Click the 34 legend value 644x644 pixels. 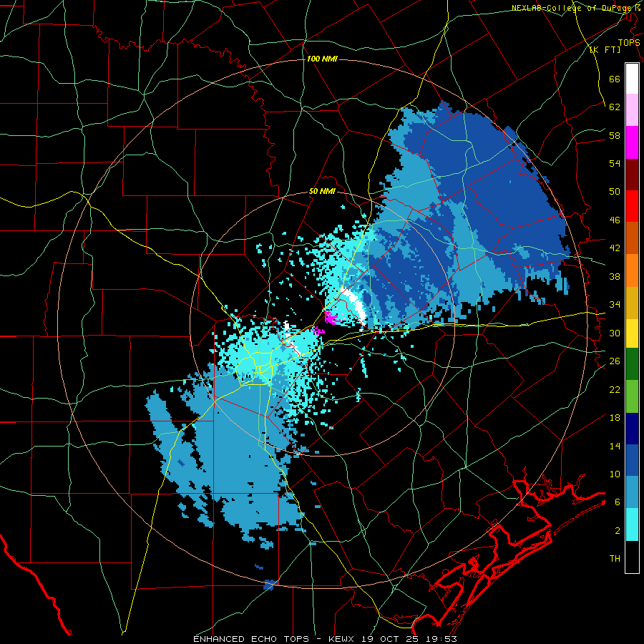(615, 304)
